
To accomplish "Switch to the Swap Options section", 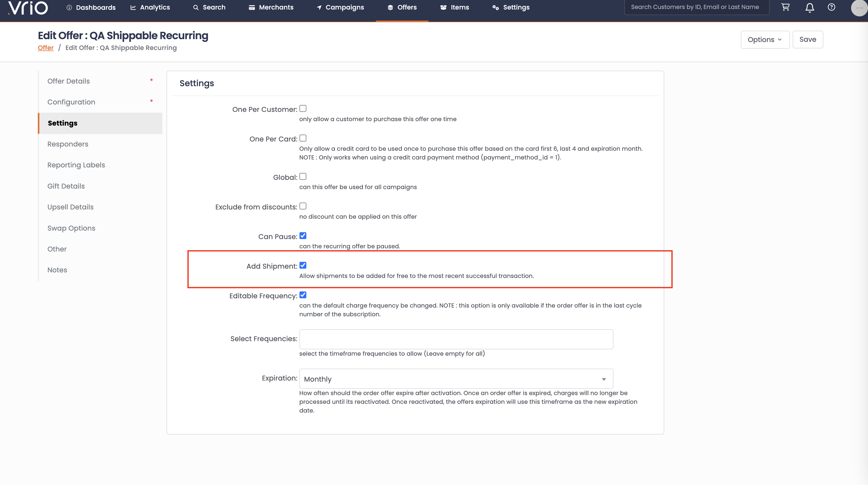I will click(71, 228).
